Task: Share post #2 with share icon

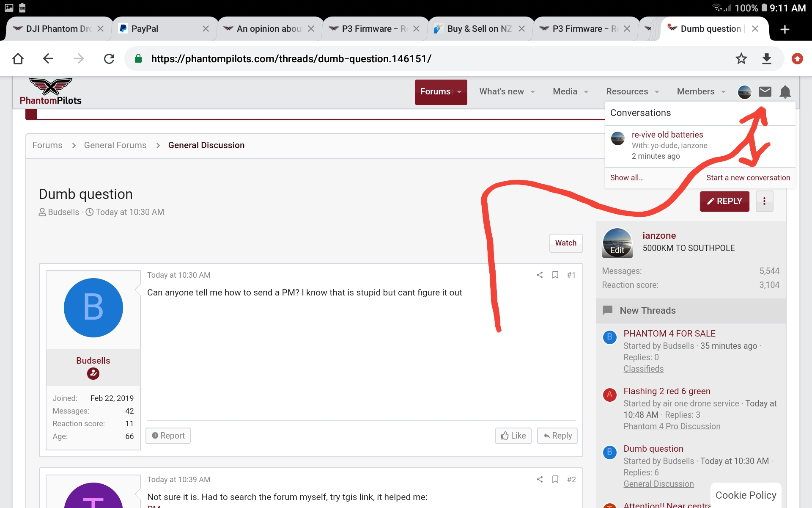Action: pos(540,479)
